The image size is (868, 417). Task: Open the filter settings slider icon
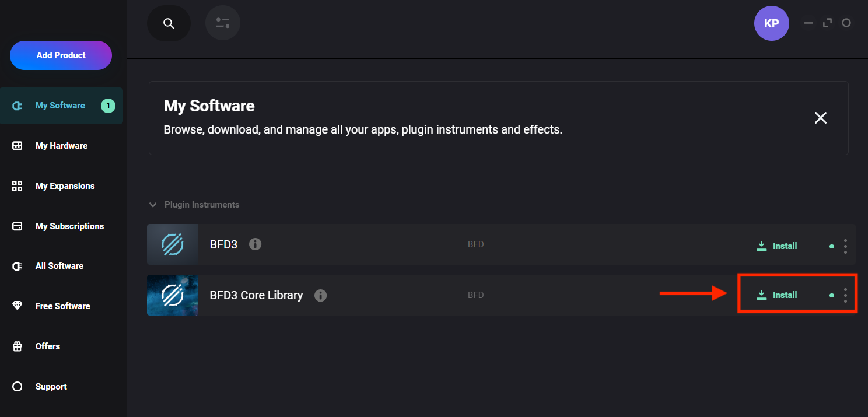point(223,23)
